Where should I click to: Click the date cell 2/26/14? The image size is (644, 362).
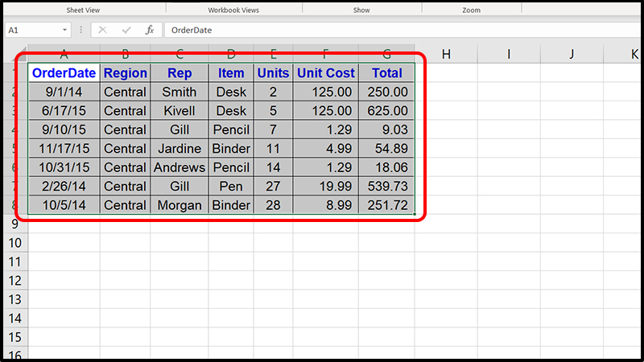tap(64, 186)
